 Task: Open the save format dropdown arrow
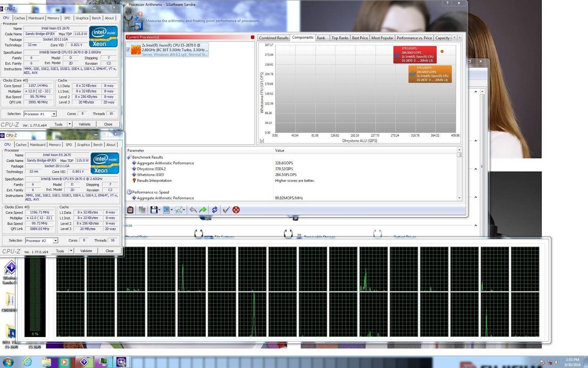[159, 209]
